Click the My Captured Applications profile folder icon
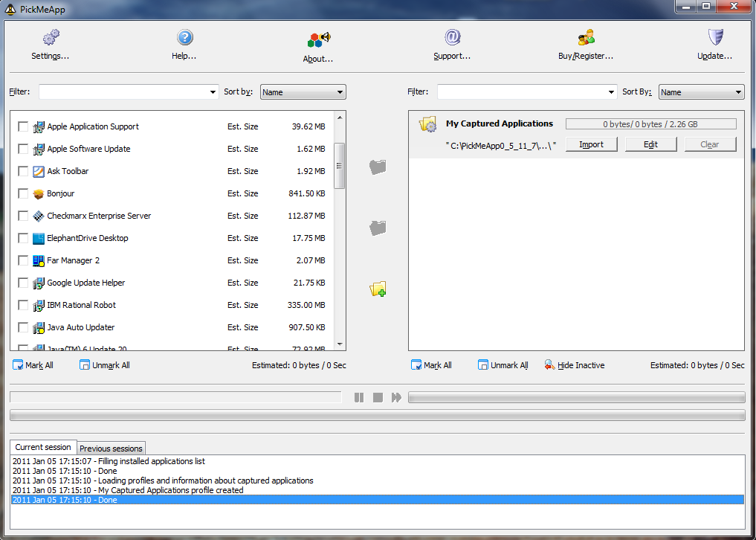Screen dimensions: 756x540 427,124
